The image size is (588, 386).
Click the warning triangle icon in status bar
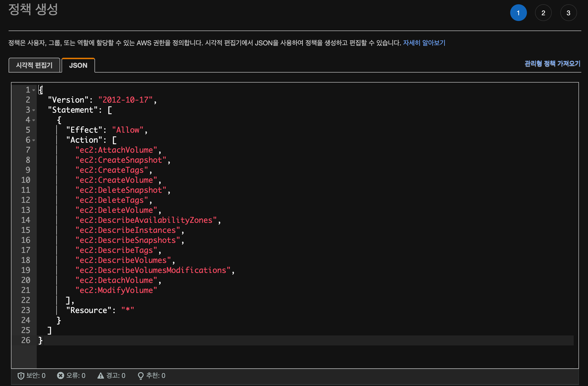100,375
